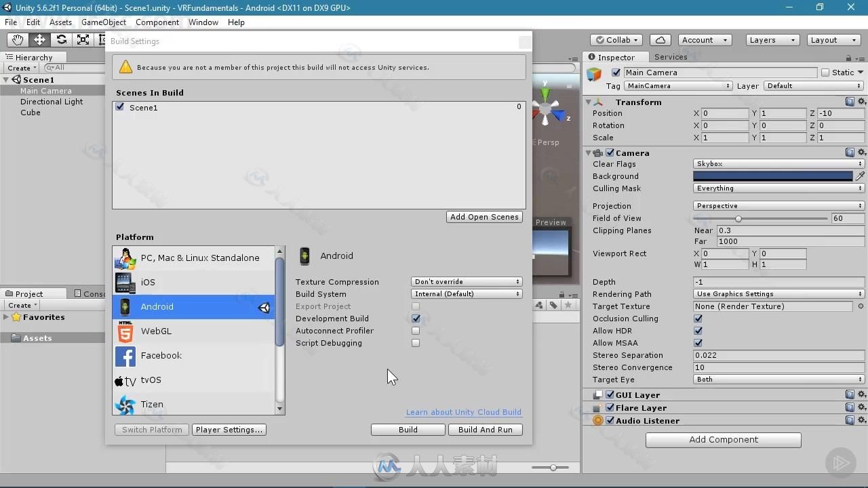The width and height of the screenshot is (868, 488).
Task: Select PC, Mac & Linux Standalone platform
Action: coord(194,258)
